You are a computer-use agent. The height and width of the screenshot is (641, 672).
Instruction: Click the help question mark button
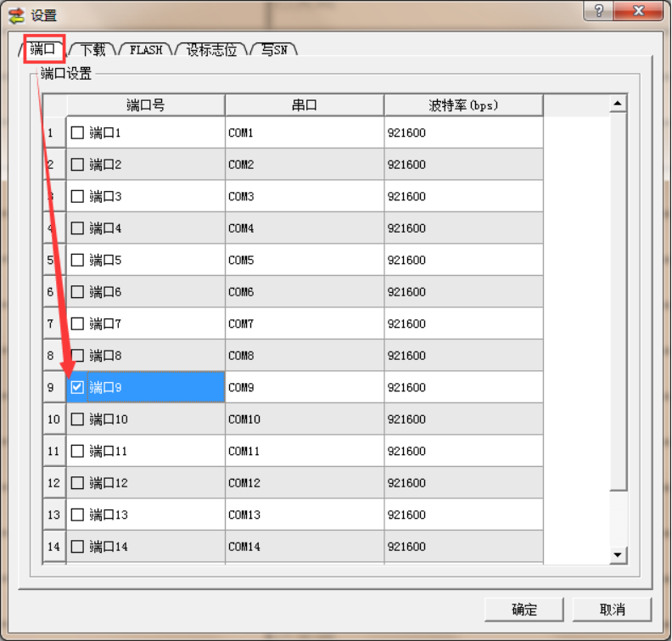point(599,11)
